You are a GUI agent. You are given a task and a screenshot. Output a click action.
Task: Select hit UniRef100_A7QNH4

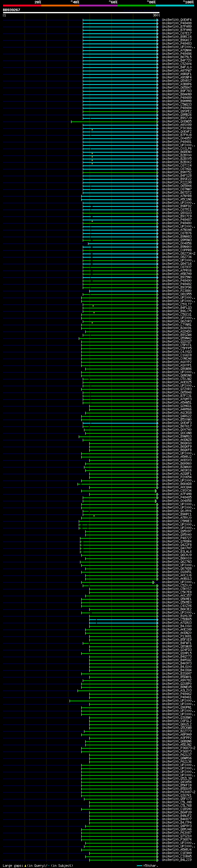click(177, 50)
